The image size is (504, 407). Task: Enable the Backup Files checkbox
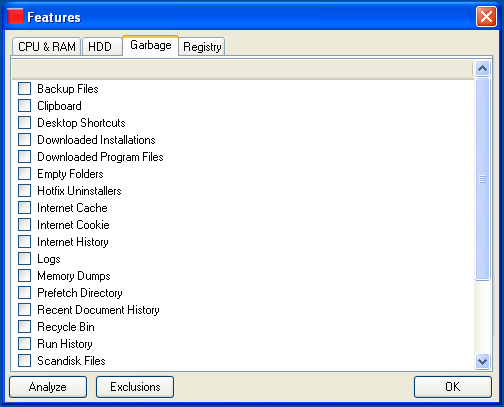tap(24, 89)
